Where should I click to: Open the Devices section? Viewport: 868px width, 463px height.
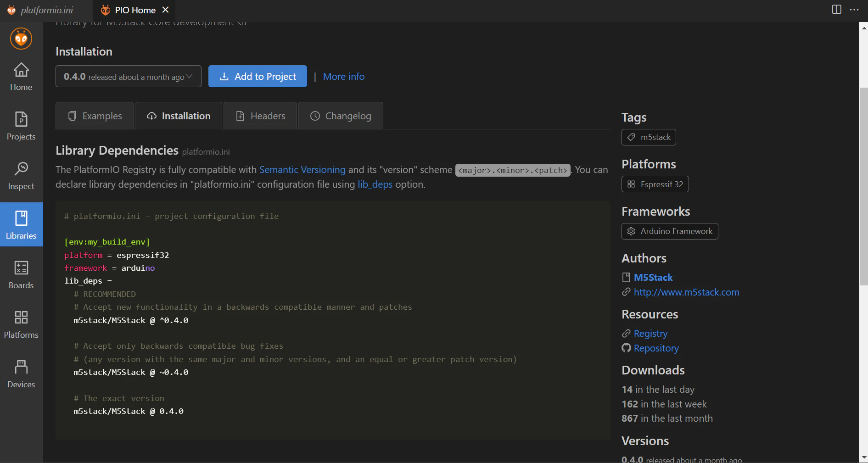[x=21, y=374]
